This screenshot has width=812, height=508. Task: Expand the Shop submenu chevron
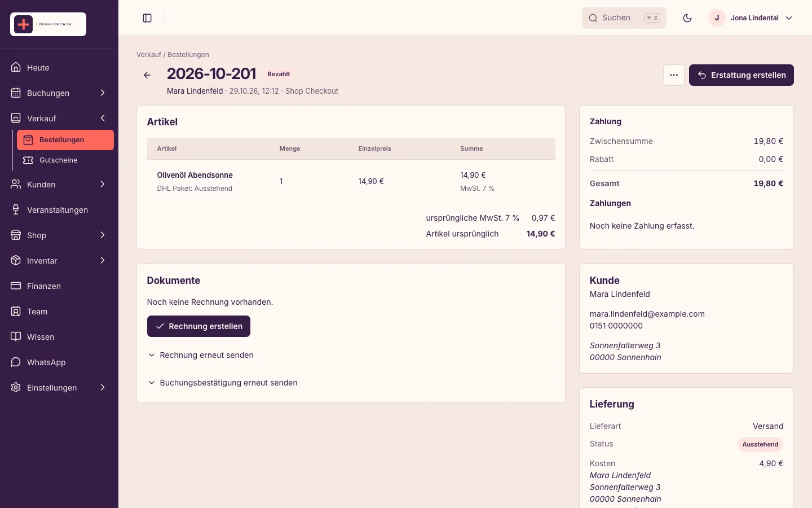pyautogui.click(x=103, y=235)
